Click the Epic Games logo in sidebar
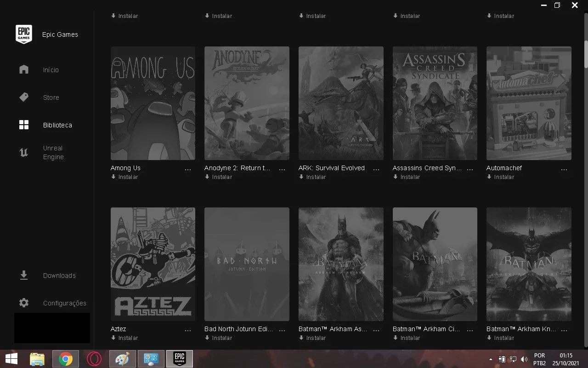588x368 pixels. 24,34
